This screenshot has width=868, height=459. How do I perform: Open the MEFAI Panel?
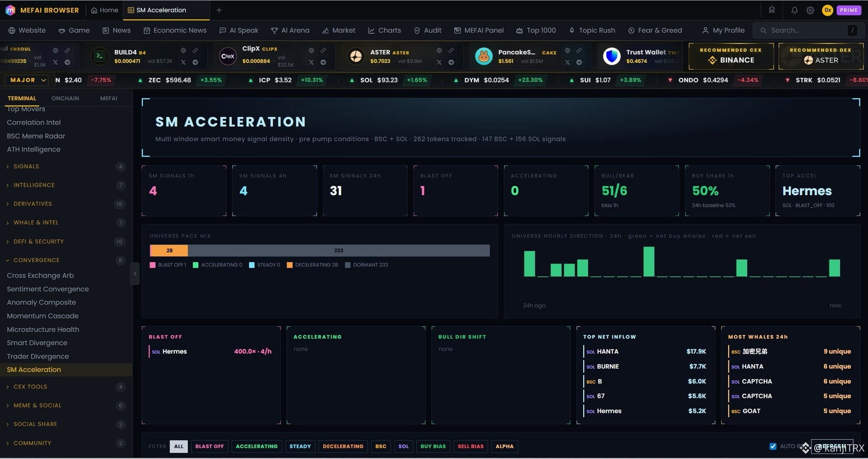[479, 30]
